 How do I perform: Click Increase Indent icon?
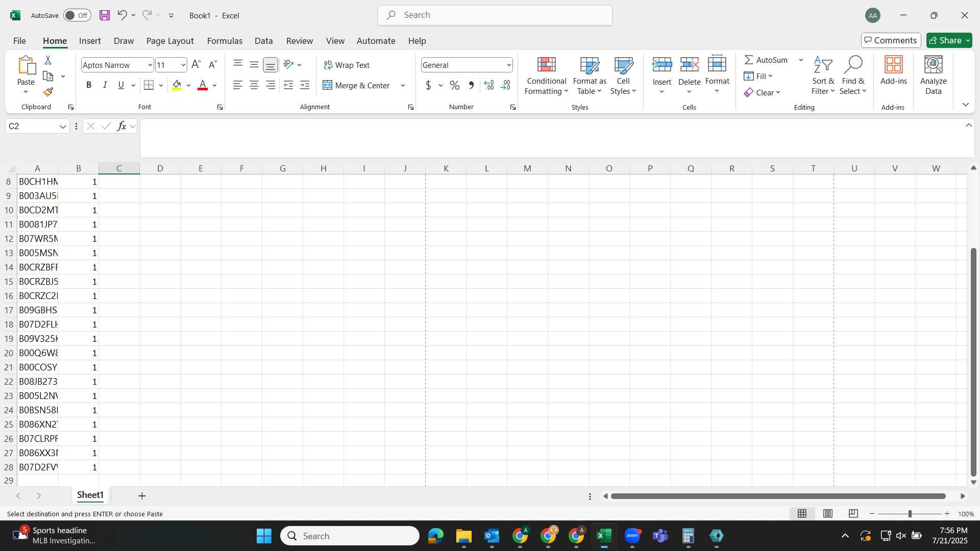[305, 85]
